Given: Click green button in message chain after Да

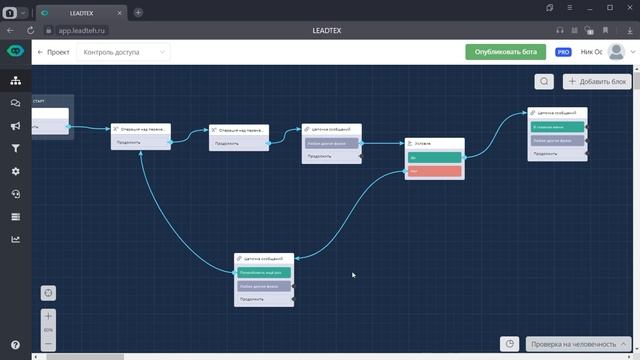Looking at the screenshot, I should 557,127.
